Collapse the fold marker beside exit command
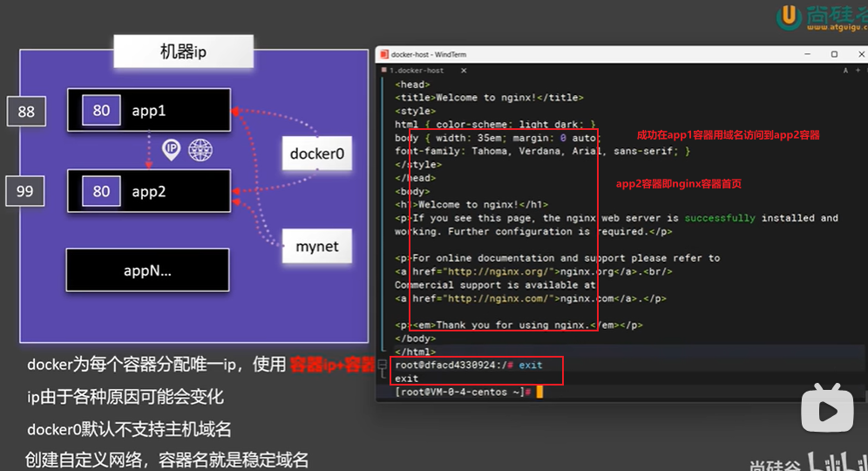Image resolution: width=868 pixels, height=471 pixels. tap(382, 365)
